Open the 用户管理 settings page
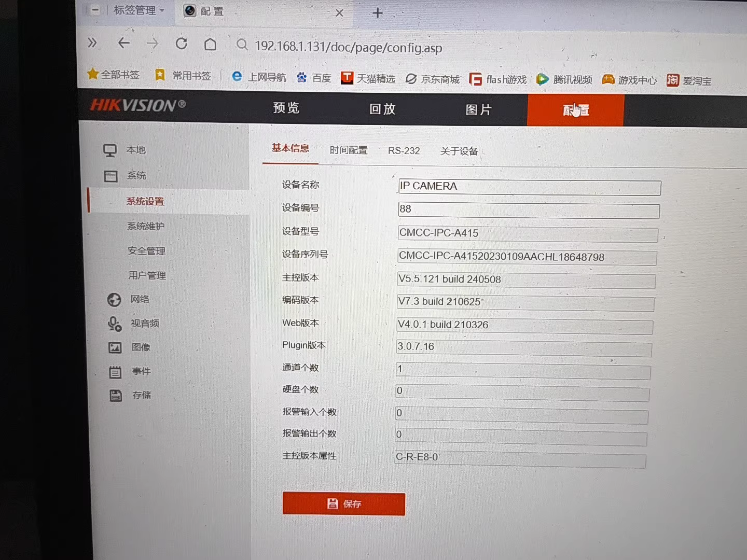This screenshot has height=560, width=747. tap(147, 275)
